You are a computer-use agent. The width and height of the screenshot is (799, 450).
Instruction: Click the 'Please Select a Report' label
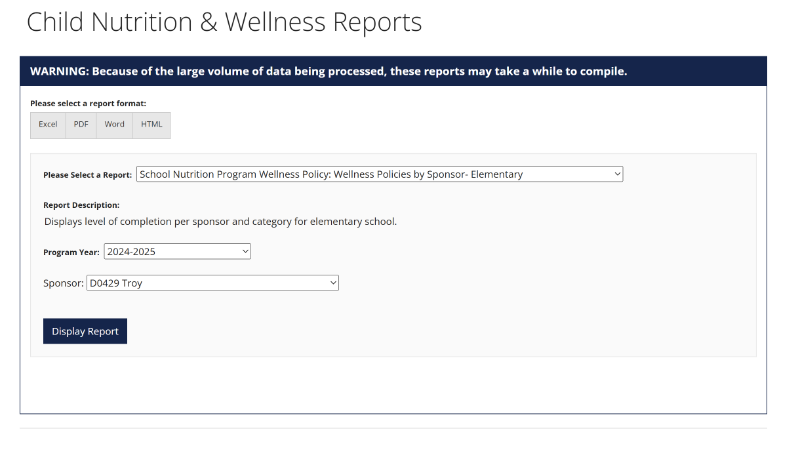87,175
